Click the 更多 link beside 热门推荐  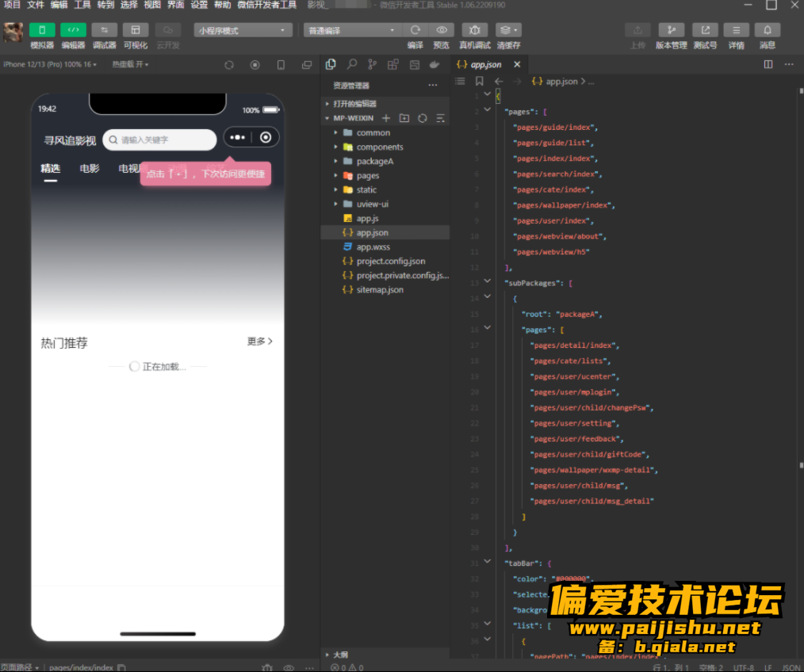pyautogui.click(x=260, y=342)
